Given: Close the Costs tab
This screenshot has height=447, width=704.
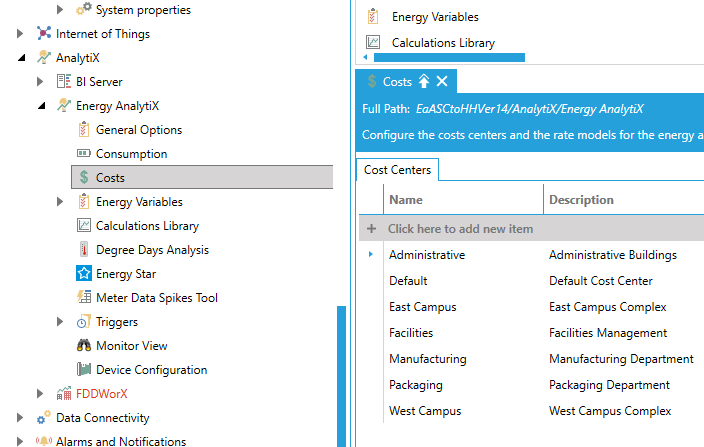Looking at the screenshot, I should click(x=442, y=81).
